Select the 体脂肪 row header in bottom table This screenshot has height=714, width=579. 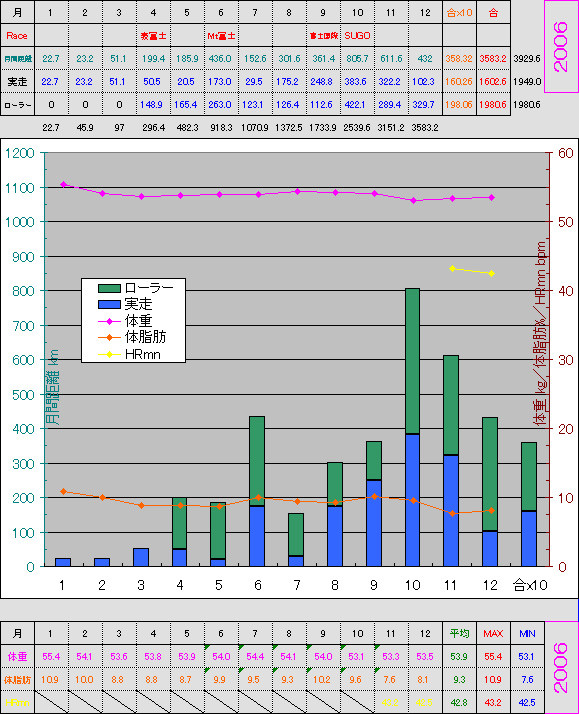tap(17, 679)
